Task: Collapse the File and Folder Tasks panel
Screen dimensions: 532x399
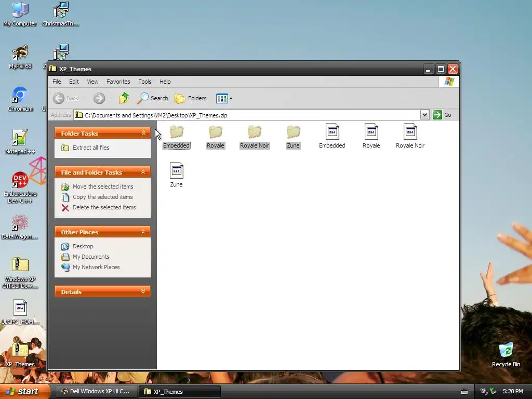Action: (x=143, y=172)
